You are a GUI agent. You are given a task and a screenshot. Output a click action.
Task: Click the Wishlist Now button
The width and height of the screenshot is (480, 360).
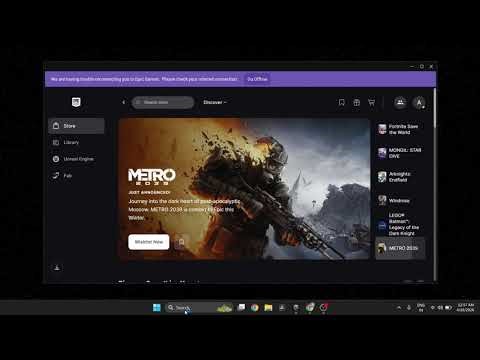[x=149, y=242]
